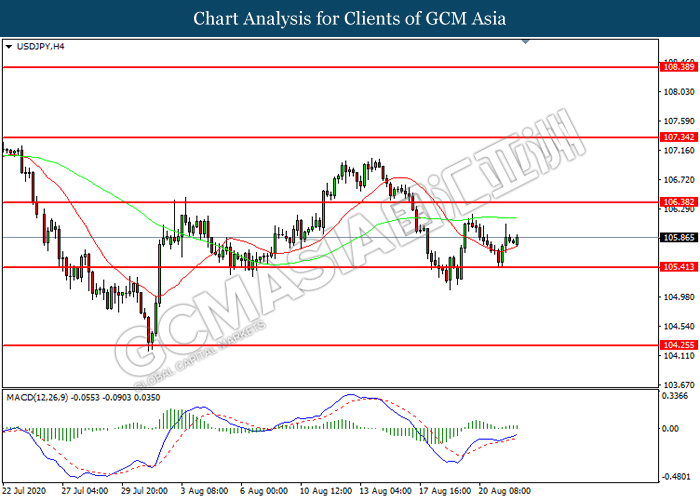Screen dimensions: 700x500
Task: Click the 20 Aug 08:00 time label
Action: pyautogui.click(x=505, y=491)
